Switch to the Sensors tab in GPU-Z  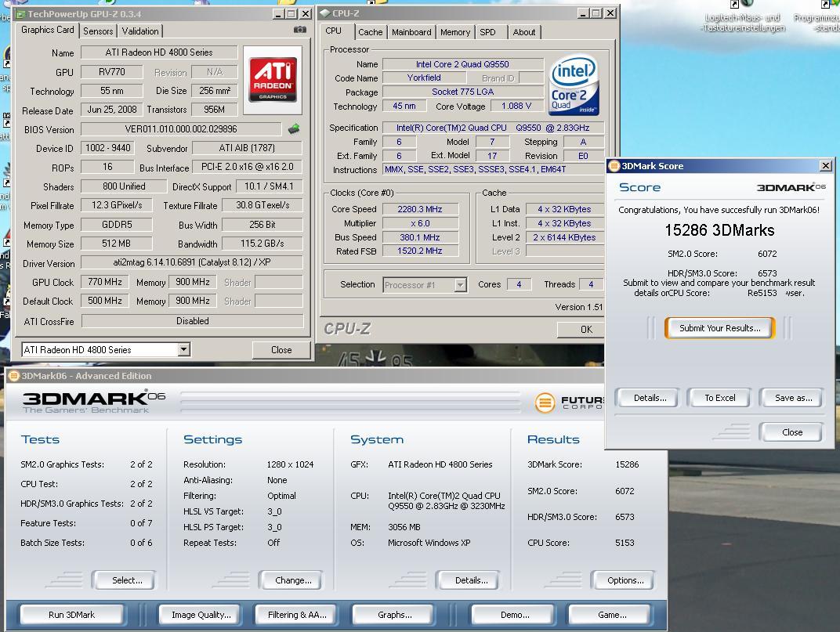[x=98, y=31]
